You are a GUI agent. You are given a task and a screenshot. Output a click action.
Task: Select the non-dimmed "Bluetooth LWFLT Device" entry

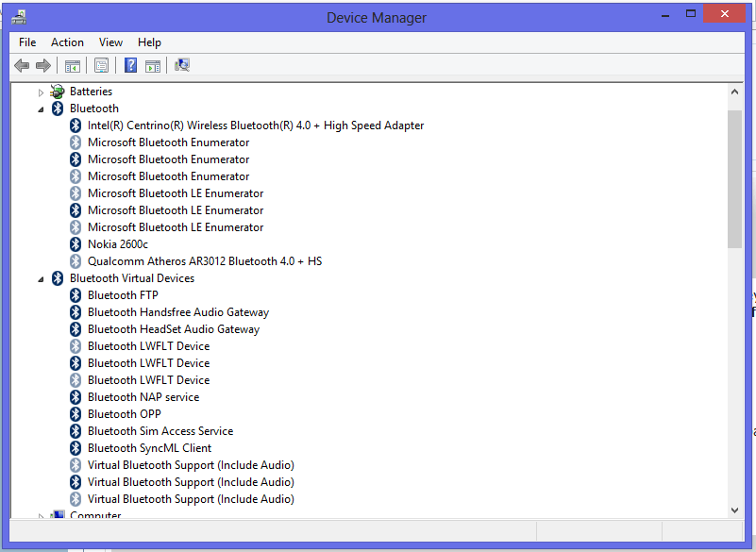tap(148, 363)
